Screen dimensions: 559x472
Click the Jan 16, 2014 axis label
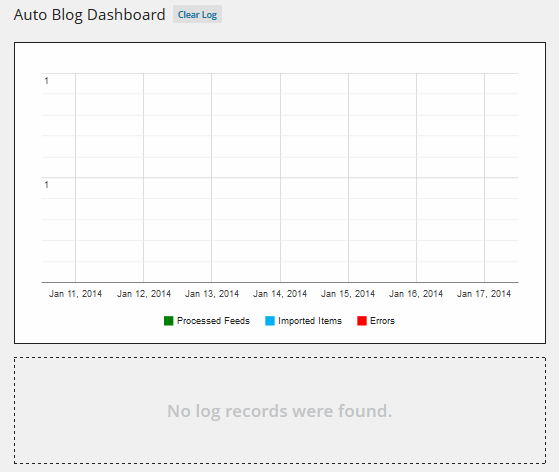click(x=416, y=294)
